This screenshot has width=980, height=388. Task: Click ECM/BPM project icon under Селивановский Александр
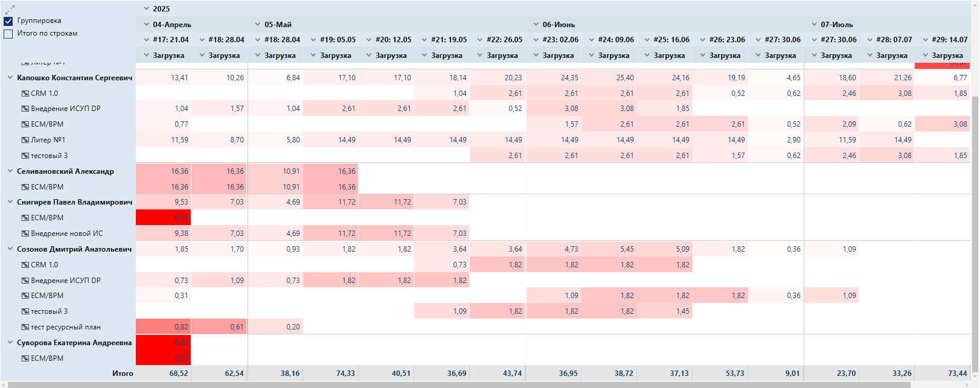point(25,187)
